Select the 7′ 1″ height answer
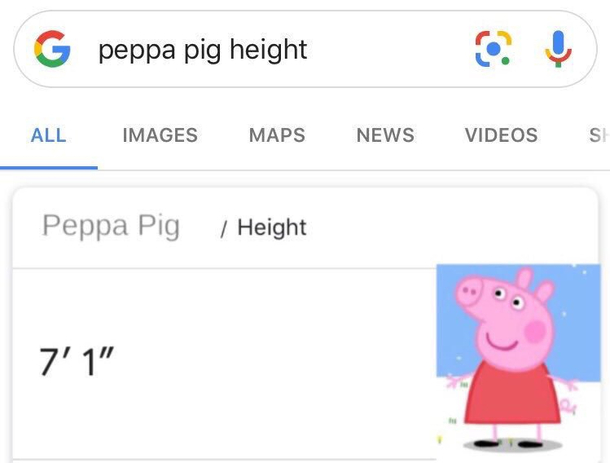This screenshot has width=610, height=463. point(77,362)
